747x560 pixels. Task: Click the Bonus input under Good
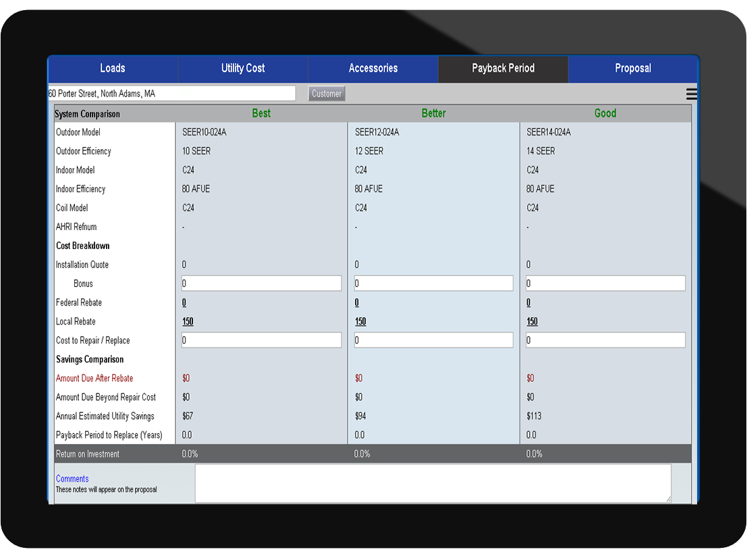[x=605, y=283]
